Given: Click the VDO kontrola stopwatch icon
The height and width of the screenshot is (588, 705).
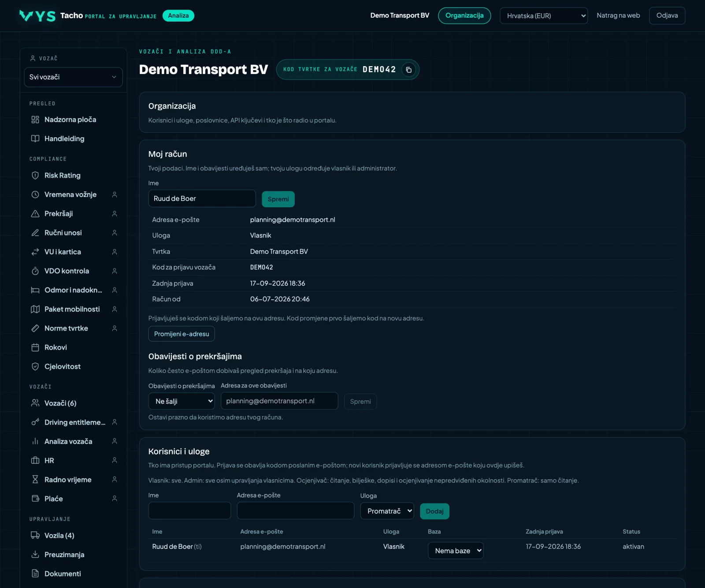Looking at the screenshot, I should tap(35, 271).
